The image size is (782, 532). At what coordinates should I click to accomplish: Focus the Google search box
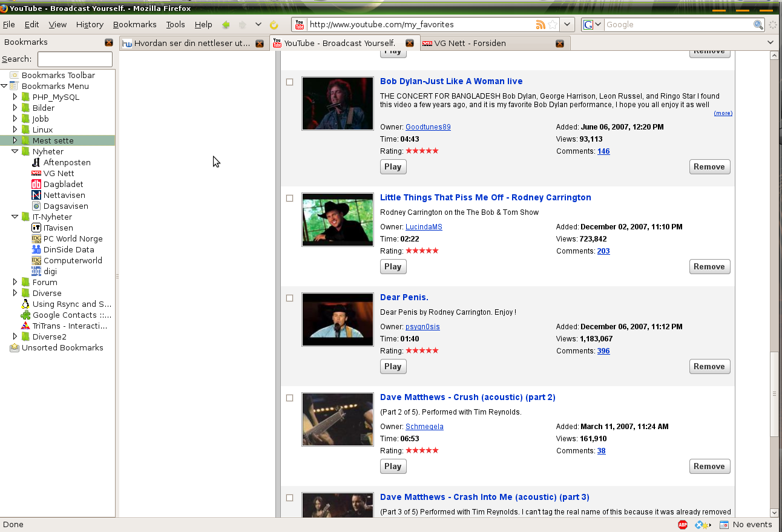678,25
